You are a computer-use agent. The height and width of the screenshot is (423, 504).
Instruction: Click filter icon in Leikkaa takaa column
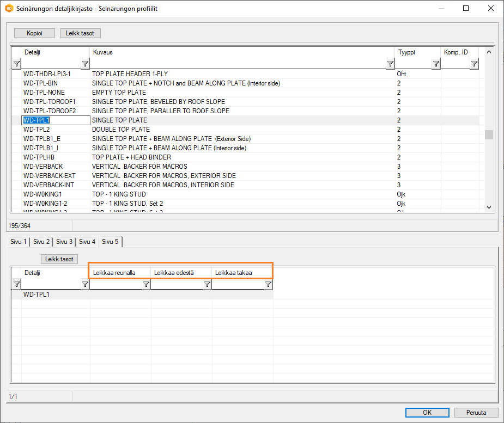click(x=268, y=285)
